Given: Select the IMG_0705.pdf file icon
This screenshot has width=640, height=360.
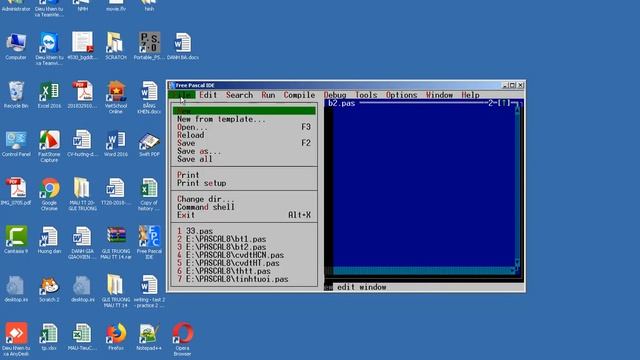Looking at the screenshot, I should pyautogui.click(x=16, y=192).
